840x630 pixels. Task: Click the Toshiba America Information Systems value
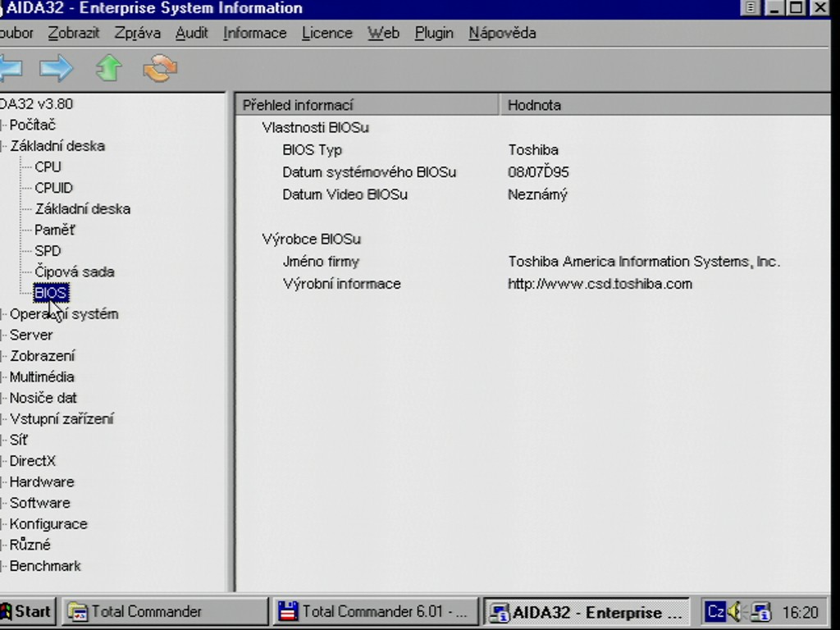tap(644, 262)
